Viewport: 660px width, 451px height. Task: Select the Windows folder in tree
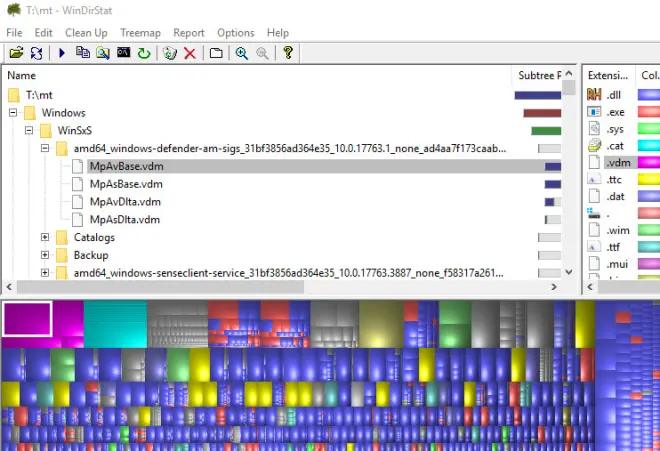[x=64, y=113]
